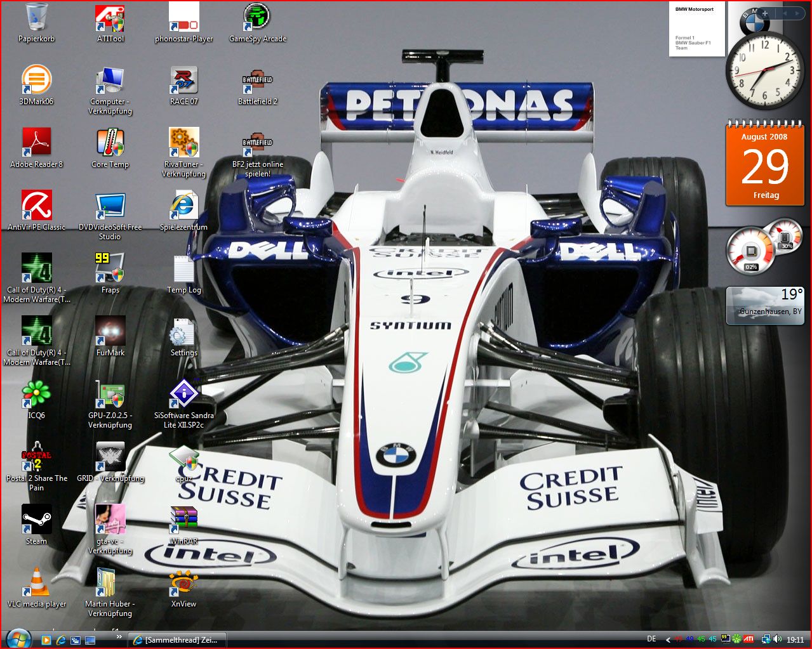Click the Fraps tray icon showing 99
This screenshot has height=649, width=812.
point(725,639)
